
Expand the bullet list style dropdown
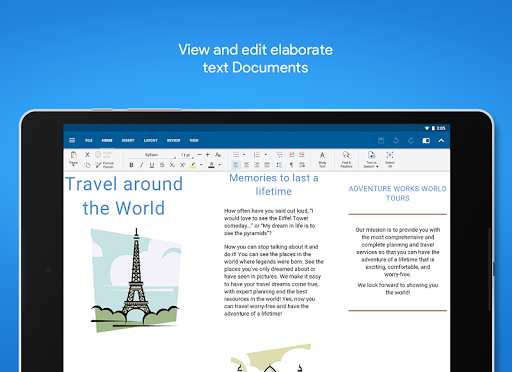(244, 155)
